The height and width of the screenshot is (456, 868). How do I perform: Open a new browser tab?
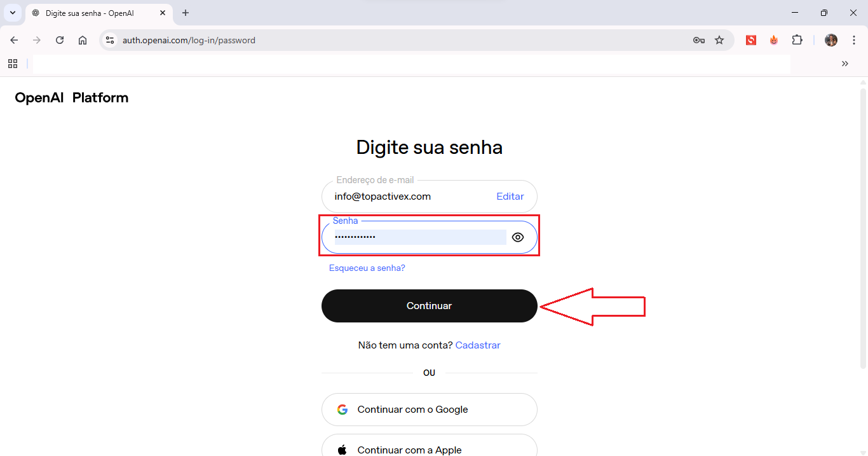(x=186, y=13)
